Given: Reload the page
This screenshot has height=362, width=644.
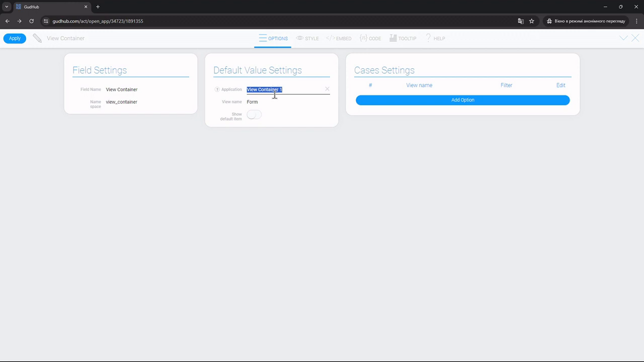Looking at the screenshot, I should coord(31,21).
